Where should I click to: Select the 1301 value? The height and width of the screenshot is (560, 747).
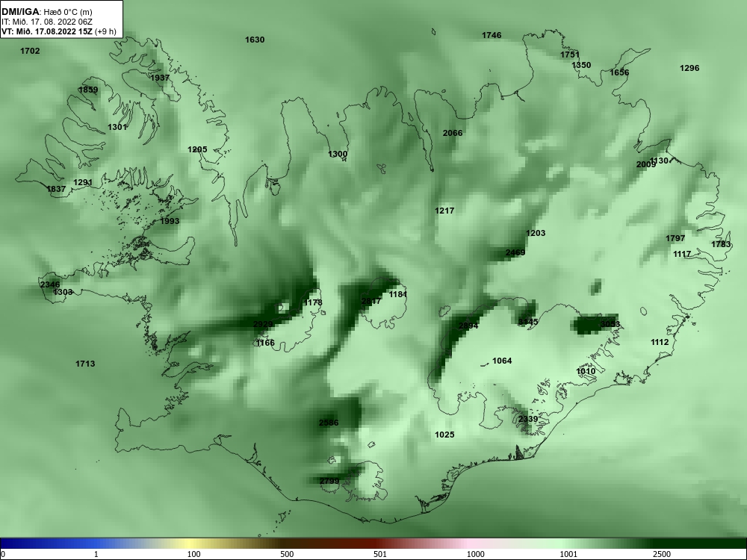coord(117,127)
